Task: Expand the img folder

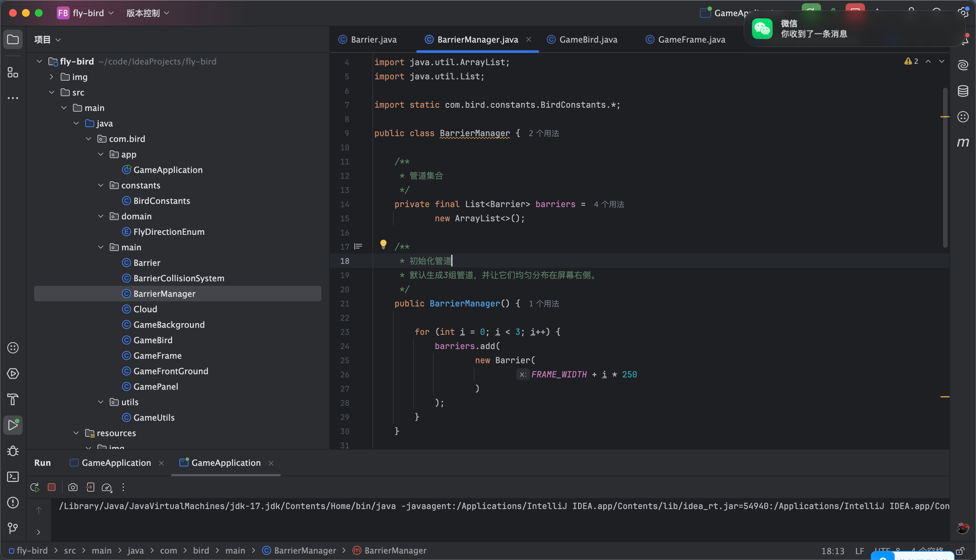Action: coord(52,77)
